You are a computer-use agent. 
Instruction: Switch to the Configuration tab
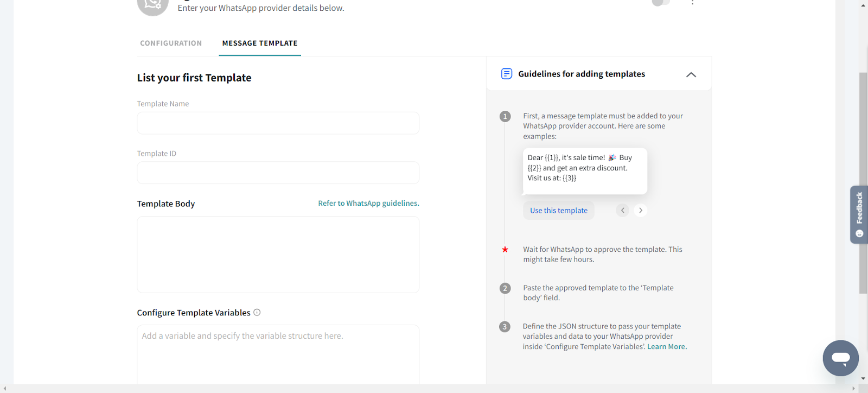click(x=171, y=43)
